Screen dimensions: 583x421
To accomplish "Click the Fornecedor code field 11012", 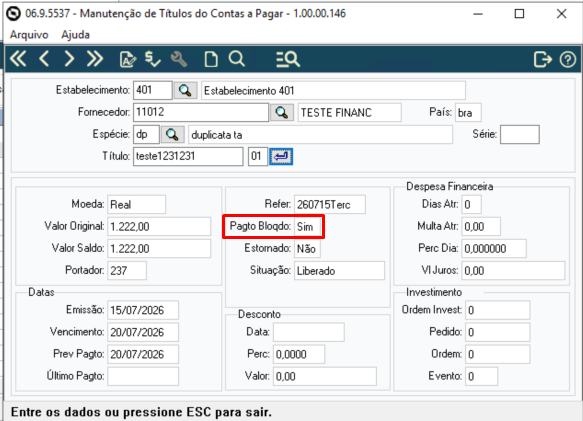I will click(x=201, y=112).
